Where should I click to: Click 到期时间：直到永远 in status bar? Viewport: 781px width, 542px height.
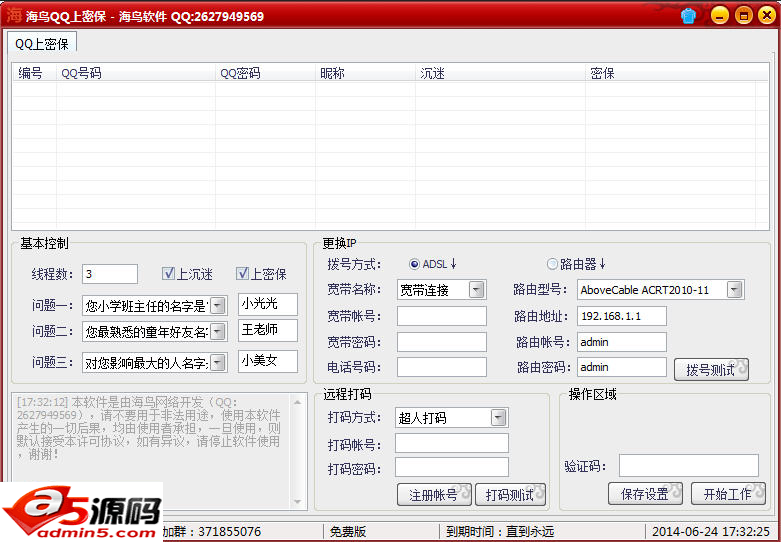pyautogui.click(x=500, y=532)
